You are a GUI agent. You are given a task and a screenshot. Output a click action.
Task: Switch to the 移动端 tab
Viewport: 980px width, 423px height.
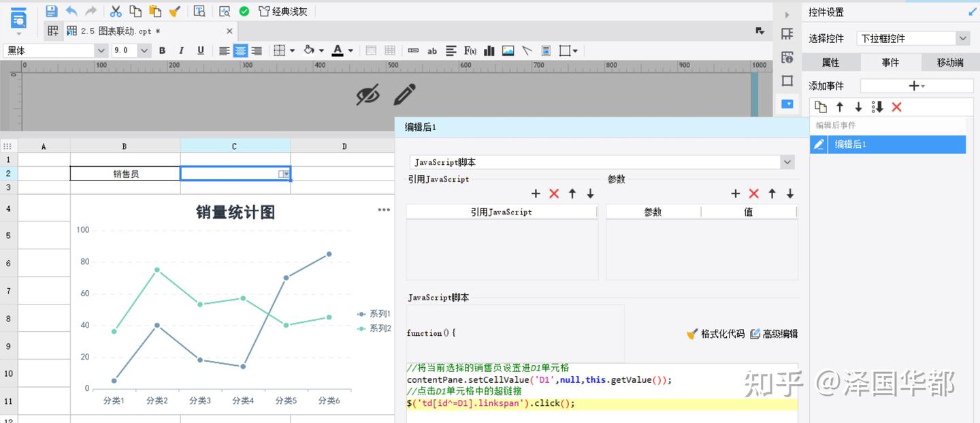coord(949,62)
